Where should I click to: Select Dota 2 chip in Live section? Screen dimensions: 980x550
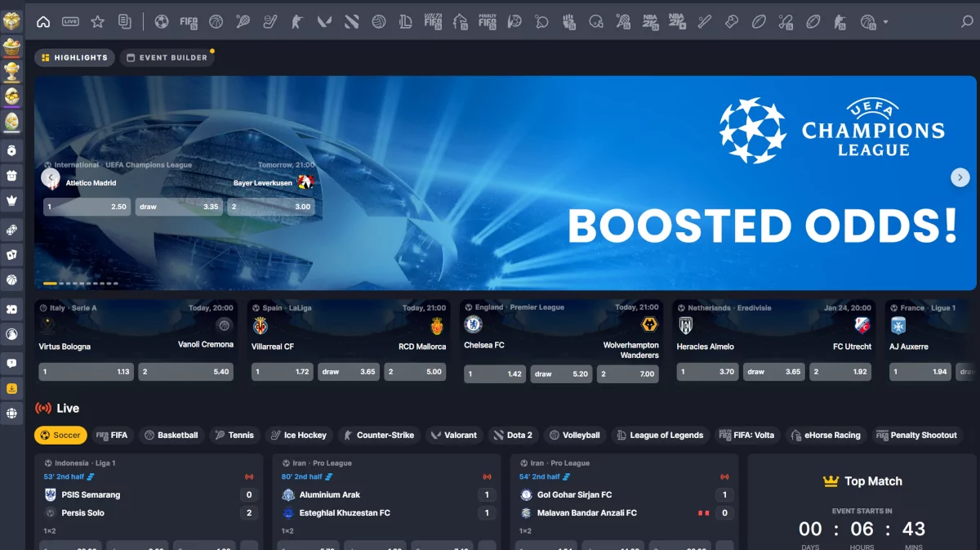pos(513,436)
